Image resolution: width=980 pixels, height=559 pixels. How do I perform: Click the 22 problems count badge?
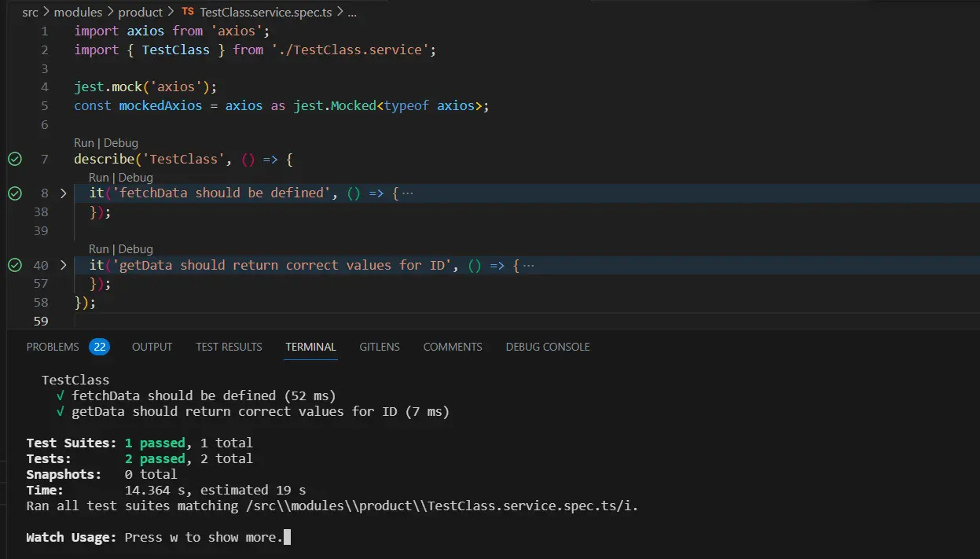tap(99, 347)
